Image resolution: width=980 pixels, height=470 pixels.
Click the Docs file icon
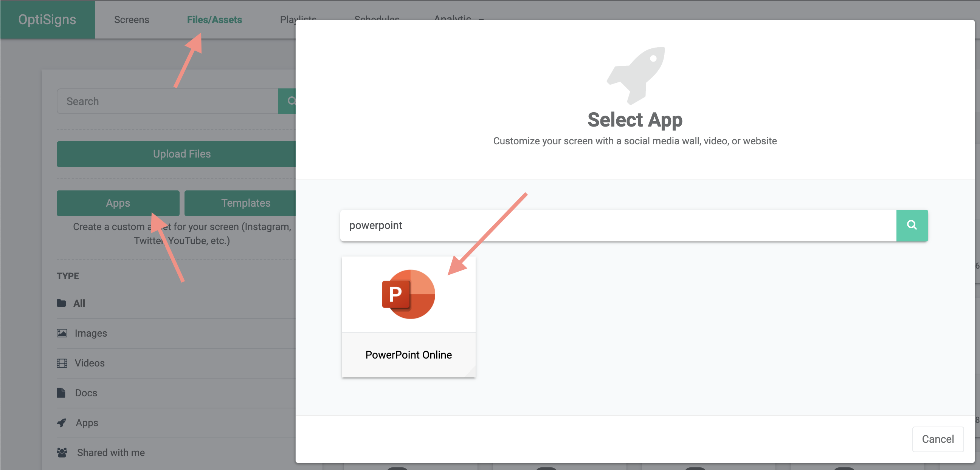tap(61, 393)
